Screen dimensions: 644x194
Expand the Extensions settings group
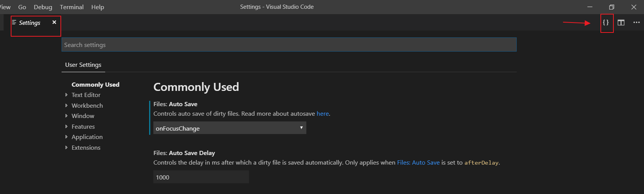click(x=66, y=147)
